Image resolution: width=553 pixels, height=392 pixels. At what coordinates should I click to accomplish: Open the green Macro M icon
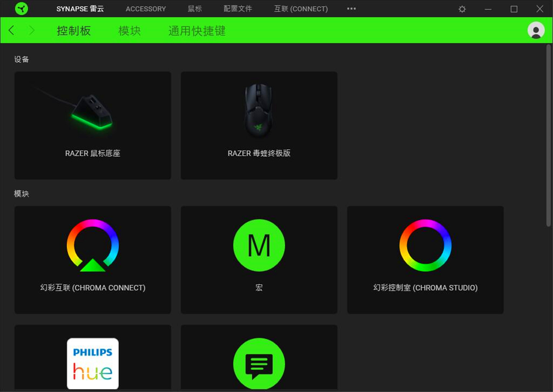(x=259, y=245)
